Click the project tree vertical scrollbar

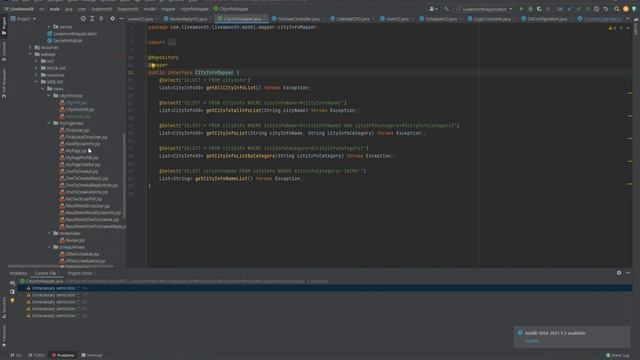click(x=124, y=176)
